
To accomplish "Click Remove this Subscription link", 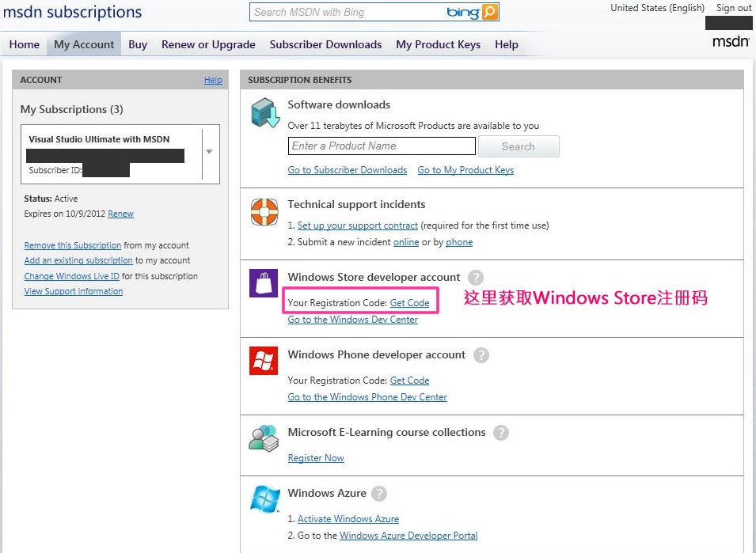I will [73, 245].
